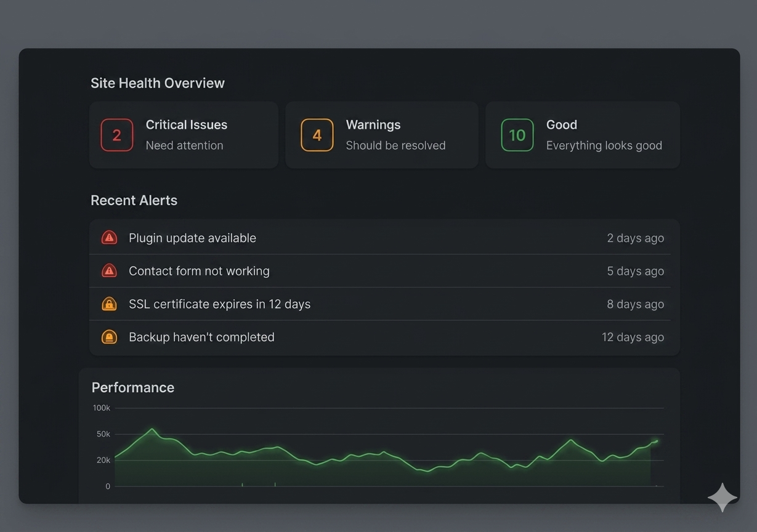Click the Performance chart heading
This screenshot has height=532, width=757.
[x=133, y=387]
